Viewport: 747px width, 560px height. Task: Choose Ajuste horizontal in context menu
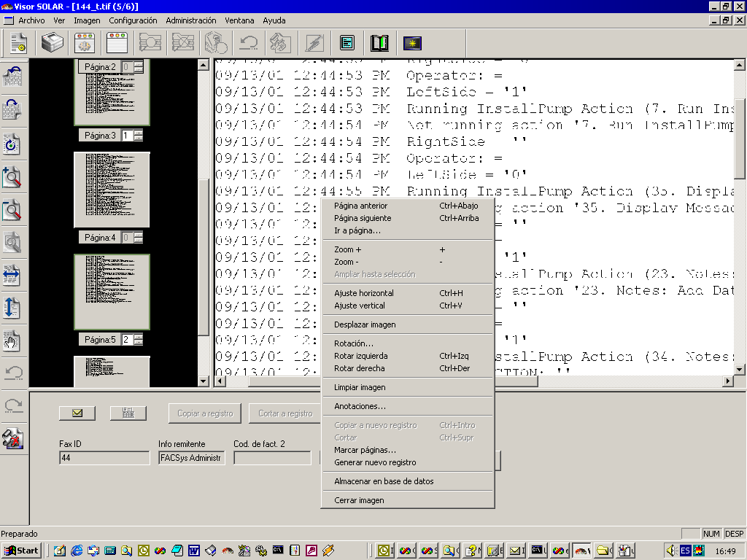[x=408, y=293]
